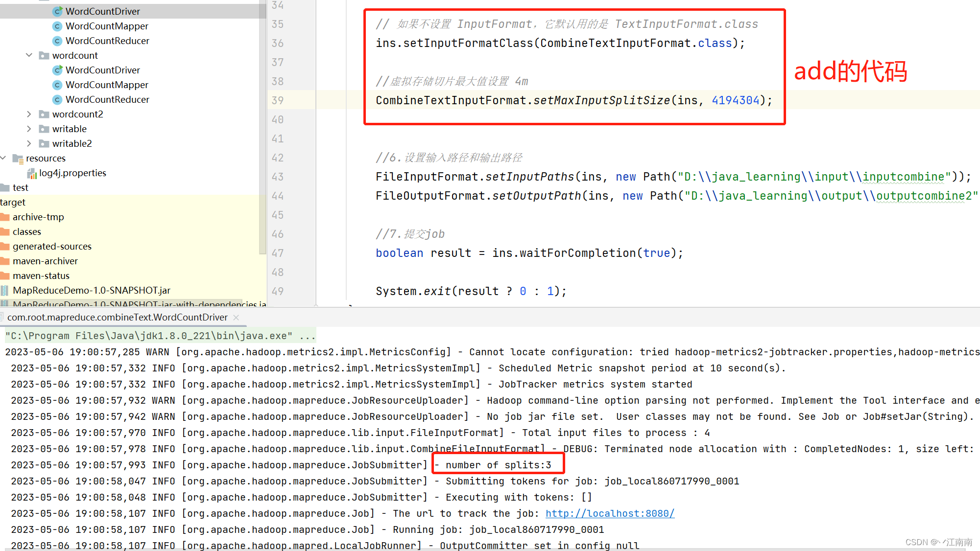Click gutter line number 43
The height and width of the screenshot is (551, 980).
pos(278,177)
